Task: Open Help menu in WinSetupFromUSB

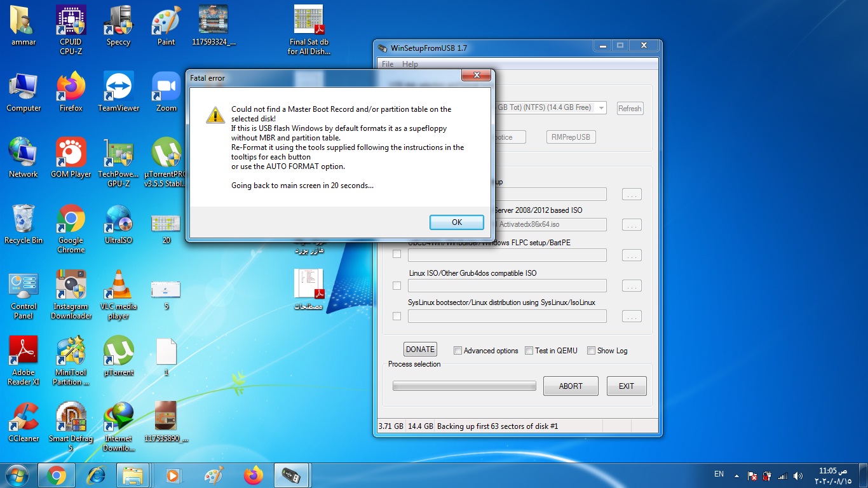Action: coord(410,64)
